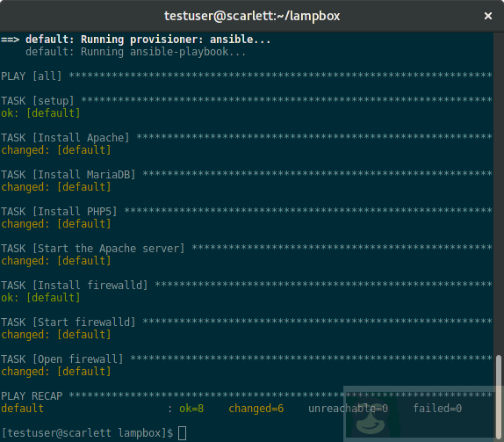Click the recap host name 'default'

22,409
